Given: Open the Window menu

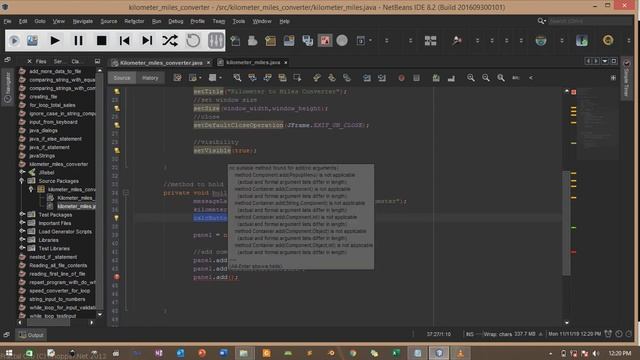Looking at the screenshot, I should click(x=262, y=21).
